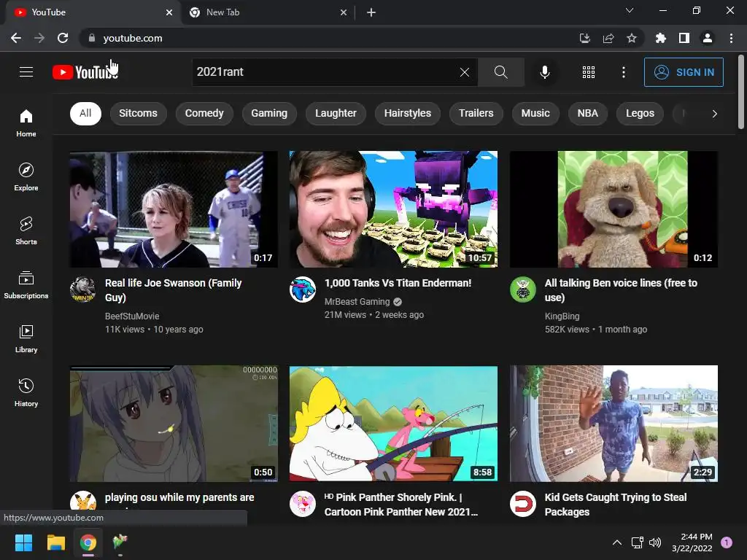Open Subscriptions in the sidebar

(26, 284)
